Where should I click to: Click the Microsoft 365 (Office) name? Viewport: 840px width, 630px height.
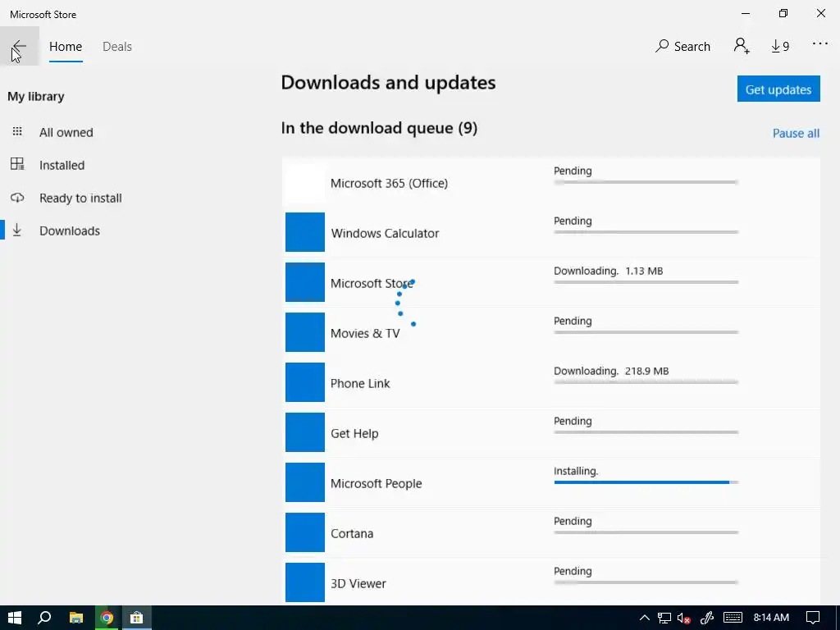tap(389, 183)
